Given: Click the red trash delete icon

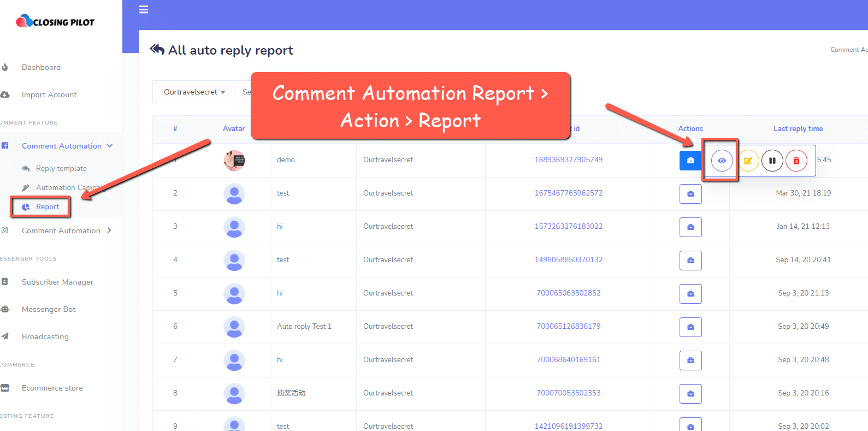Looking at the screenshot, I should 796,161.
